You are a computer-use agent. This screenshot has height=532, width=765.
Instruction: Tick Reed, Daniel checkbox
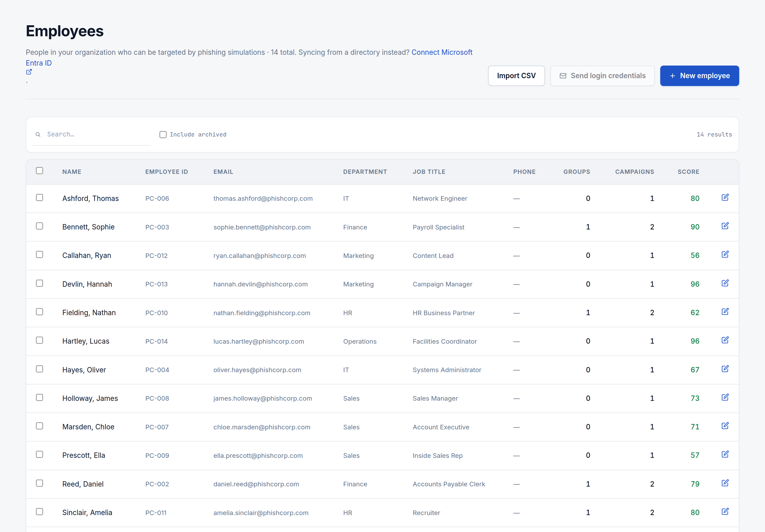click(39, 483)
